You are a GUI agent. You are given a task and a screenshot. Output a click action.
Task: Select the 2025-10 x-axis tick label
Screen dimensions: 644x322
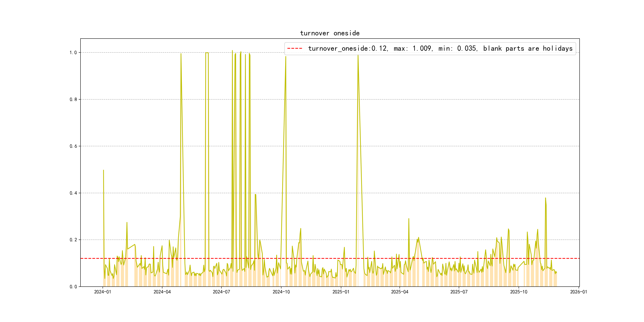519,292
